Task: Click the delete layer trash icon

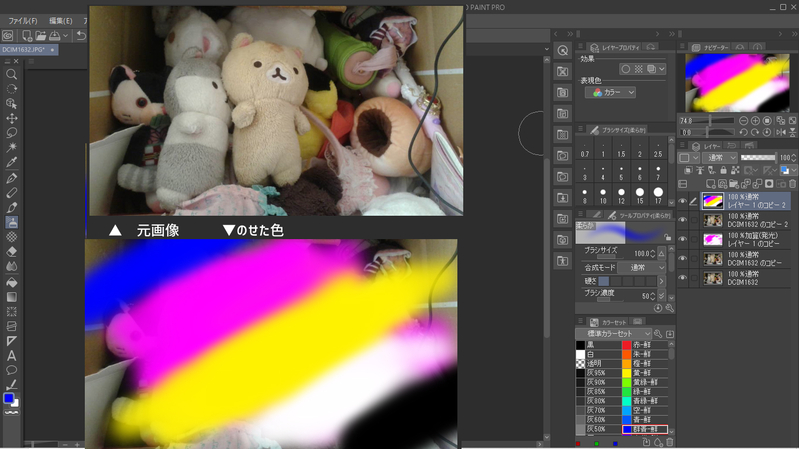Action: tap(792, 183)
